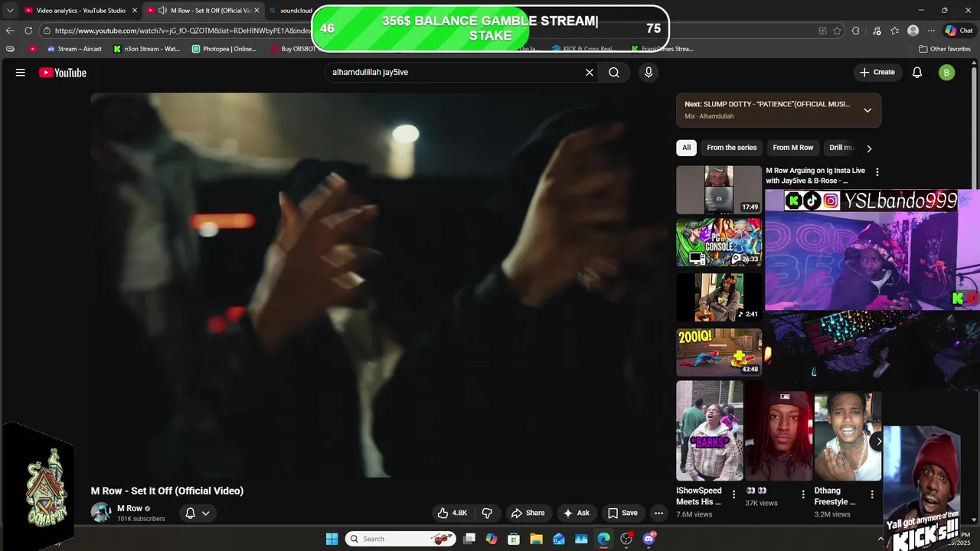Screen dimensions: 980x551
Task: Show more filter chips with arrow
Action: pos(869,148)
